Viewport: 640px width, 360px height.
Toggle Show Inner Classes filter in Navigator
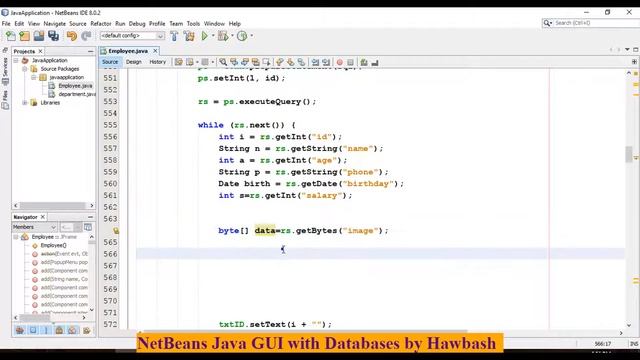coord(72,330)
